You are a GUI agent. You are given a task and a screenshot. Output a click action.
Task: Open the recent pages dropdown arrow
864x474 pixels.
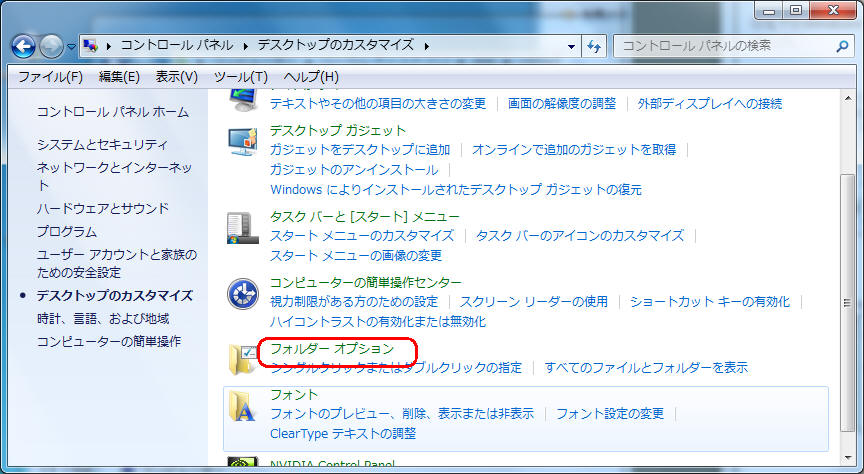click(x=72, y=47)
